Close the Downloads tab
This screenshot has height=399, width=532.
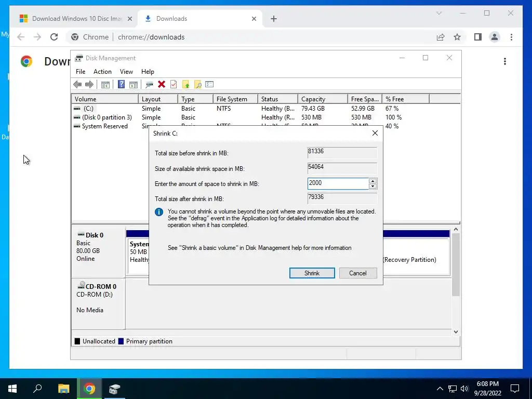coord(254,19)
